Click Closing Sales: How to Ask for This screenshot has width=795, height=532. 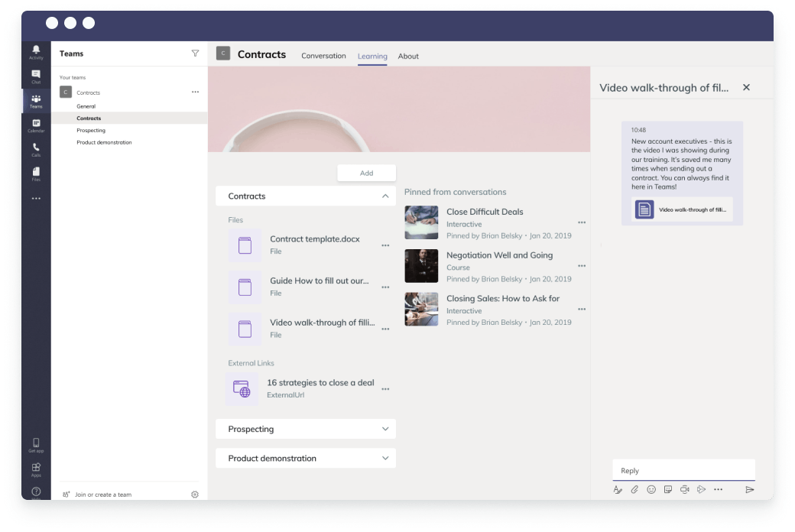(x=503, y=298)
